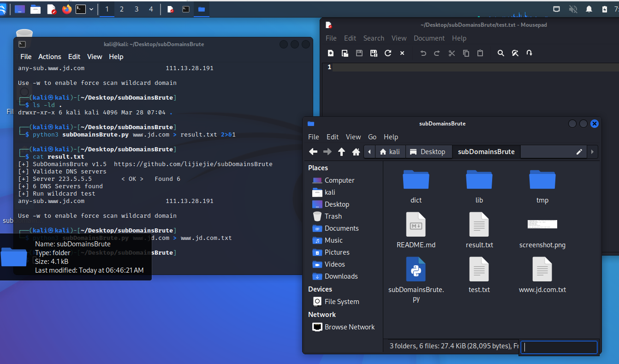Click the Home icon in file manager toolbar
Screen dimensions: 619x364
[356, 151]
